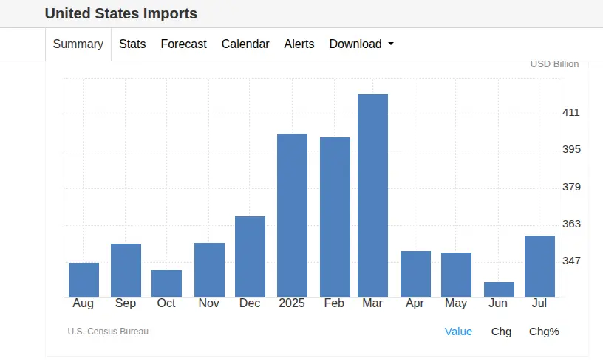
Task: Select the February bar in chart
Action: [x=335, y=217]
